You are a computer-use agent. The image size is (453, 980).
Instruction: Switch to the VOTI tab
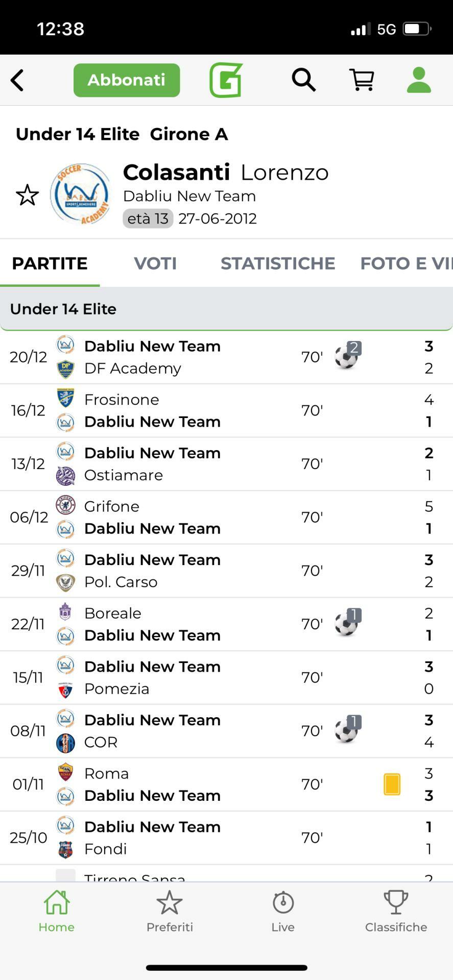pos(155,263)
